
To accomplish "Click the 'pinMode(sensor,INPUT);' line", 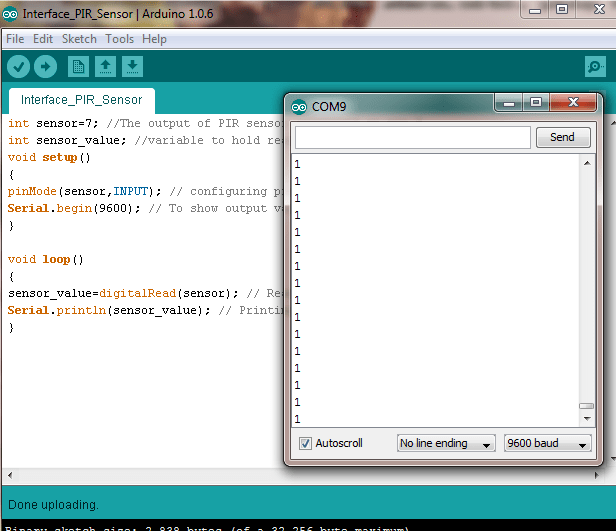I will (x=84, y=192).
